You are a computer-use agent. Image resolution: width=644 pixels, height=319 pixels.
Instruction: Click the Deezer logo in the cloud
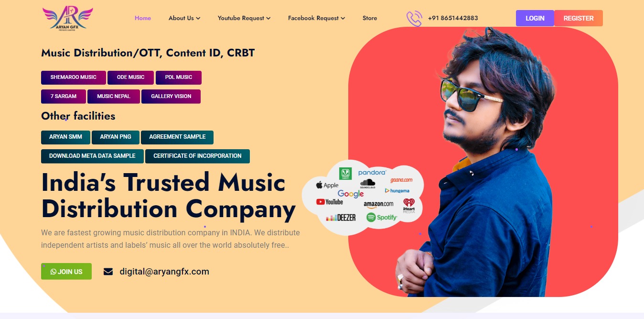point(341,218)
